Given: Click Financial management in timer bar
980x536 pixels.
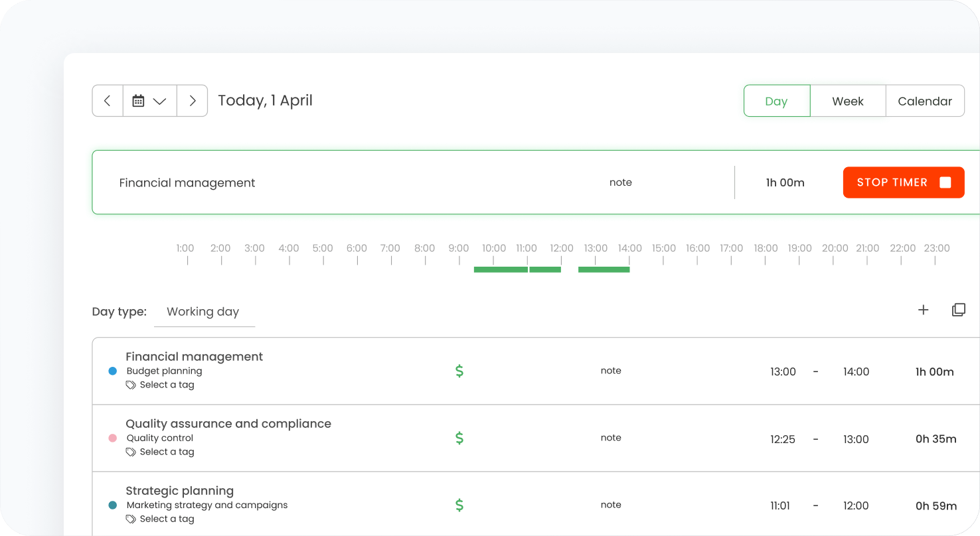Looking at the screenshot, I should pyautogui.click(x=187, y=183).
